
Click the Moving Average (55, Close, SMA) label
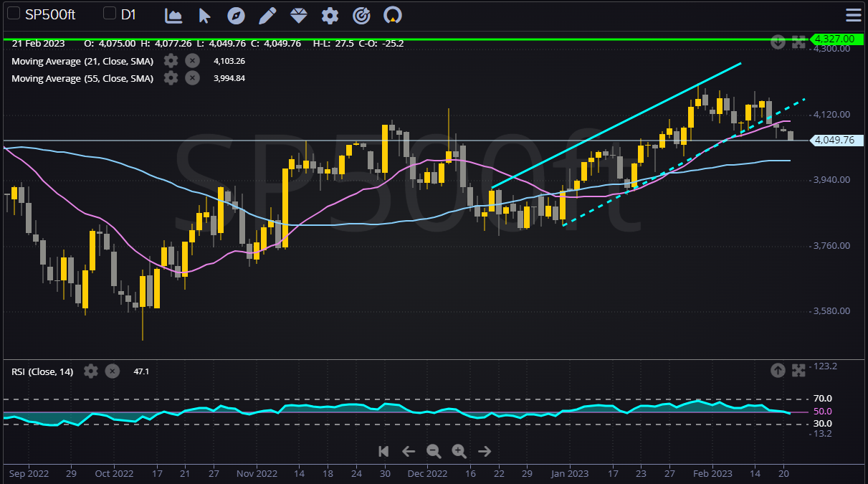coord(82,78)
